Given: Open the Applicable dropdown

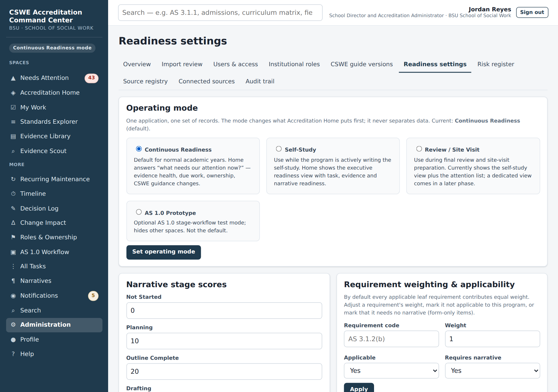Looking at the screenshot, I should tap(391, 371).
